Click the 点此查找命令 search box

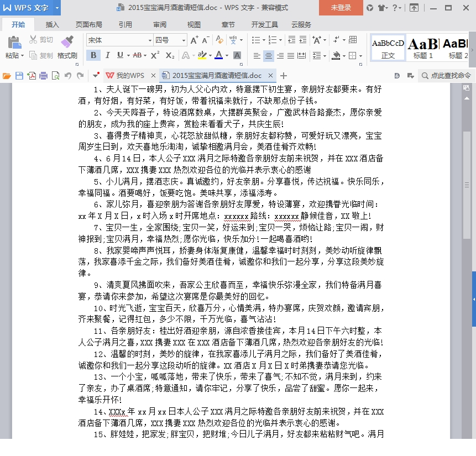click(446, 76)
